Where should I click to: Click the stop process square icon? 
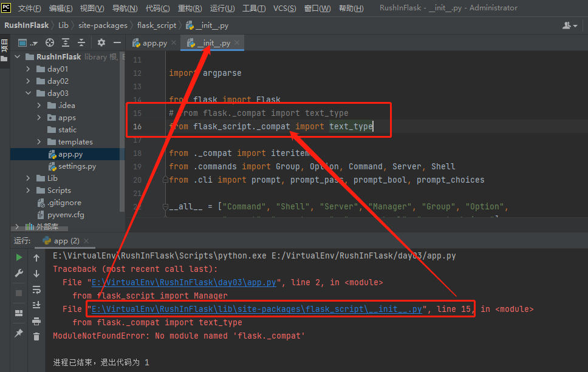pos(19,293)
